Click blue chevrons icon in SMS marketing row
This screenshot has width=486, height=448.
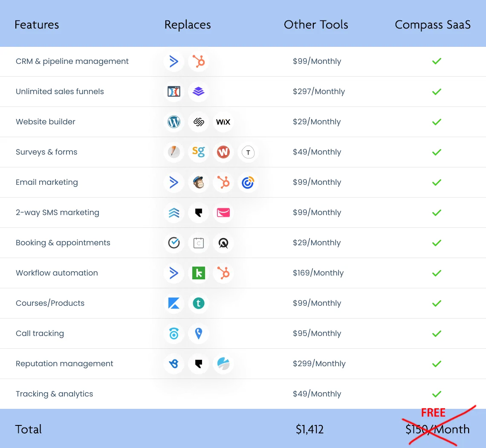[174, 213]
